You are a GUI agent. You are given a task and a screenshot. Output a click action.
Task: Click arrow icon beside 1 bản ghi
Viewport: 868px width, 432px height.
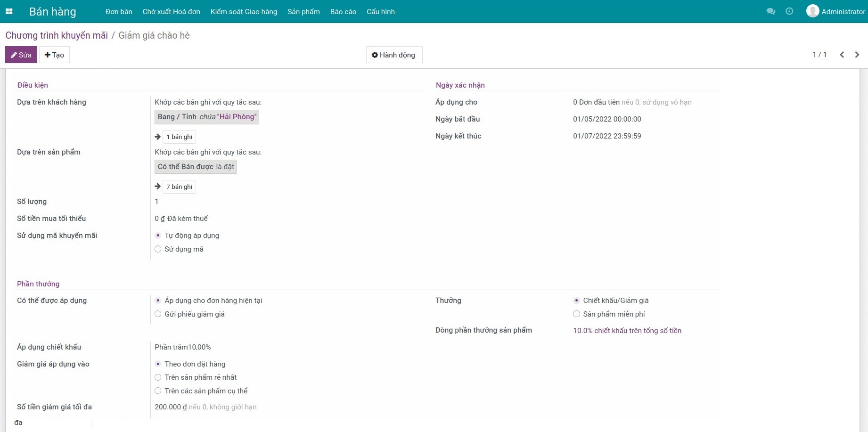pos(158,137)
